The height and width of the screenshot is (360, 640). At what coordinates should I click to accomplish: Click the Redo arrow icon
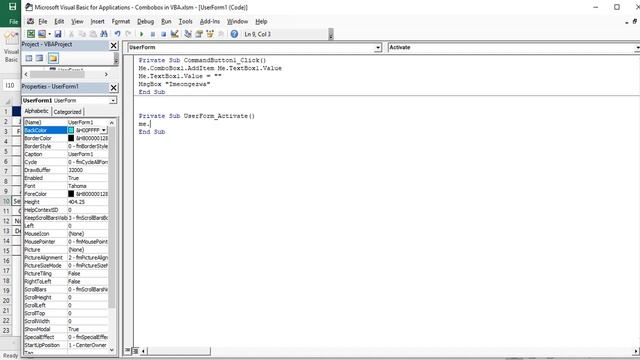point(128,34)
